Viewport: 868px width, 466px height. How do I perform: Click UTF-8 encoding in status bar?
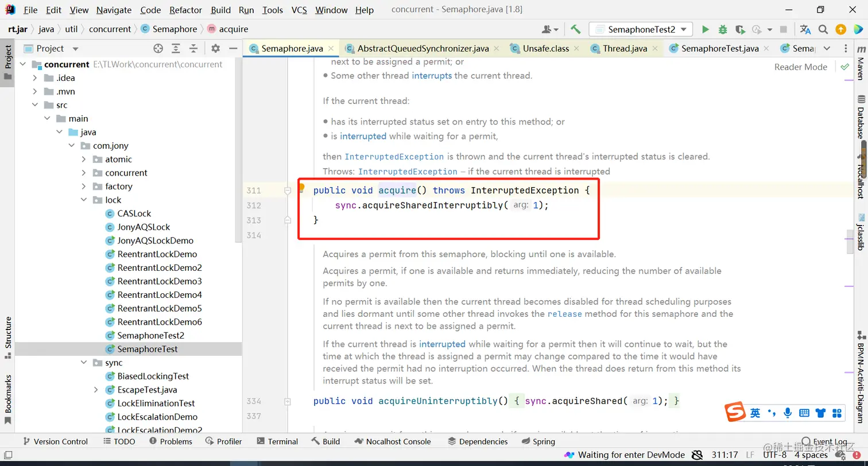tap(774, 455)
